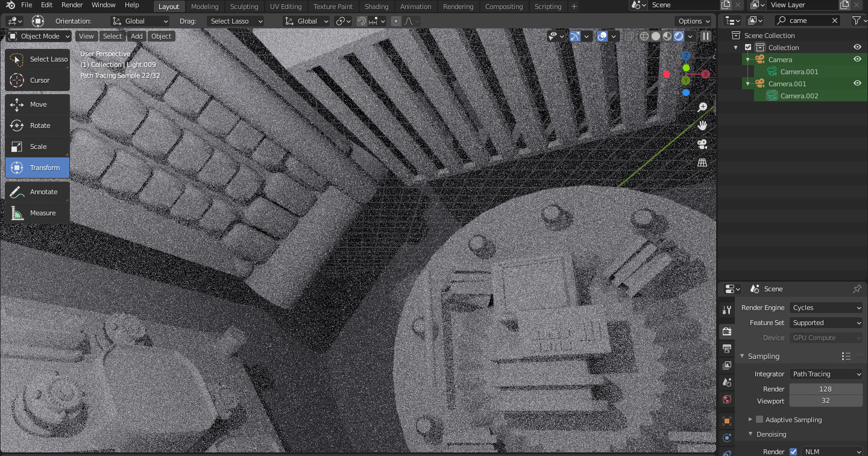Pin the Scene properties panel
This screenshot has width=868, height=456.
[857, 289]
